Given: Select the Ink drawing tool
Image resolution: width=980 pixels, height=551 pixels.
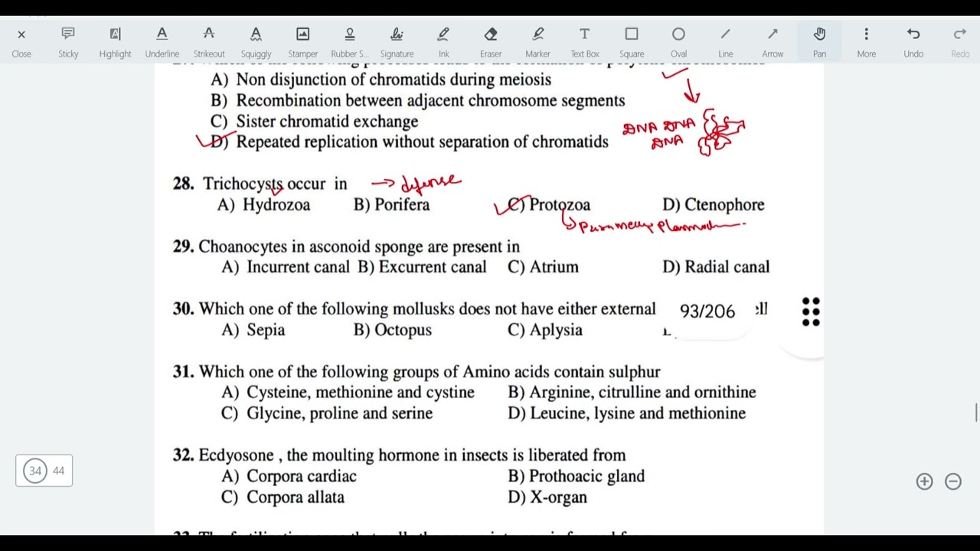Looking at the screenshot, I should pos(443,42).
